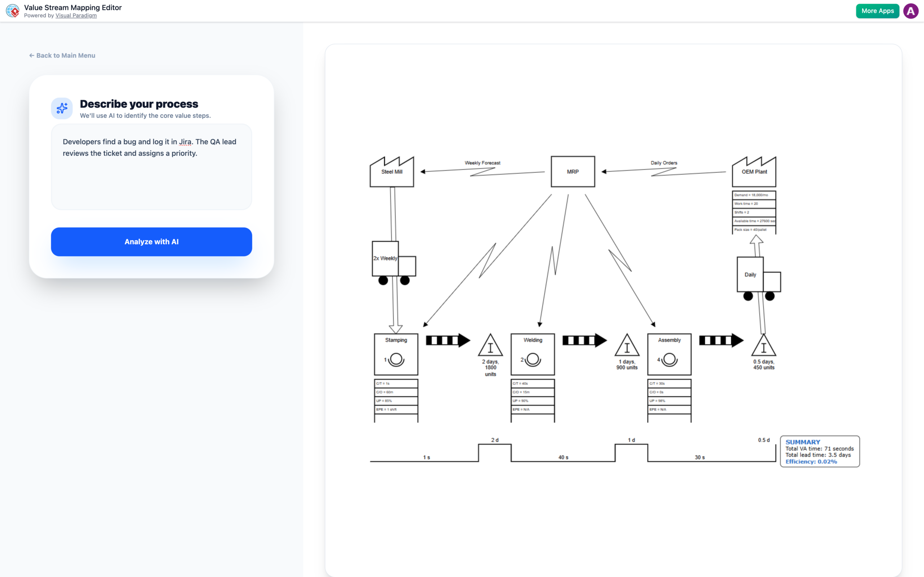Select the Steel Mill factory icon
The width and height of the screenshot is (924, 577).
[391, 171]
